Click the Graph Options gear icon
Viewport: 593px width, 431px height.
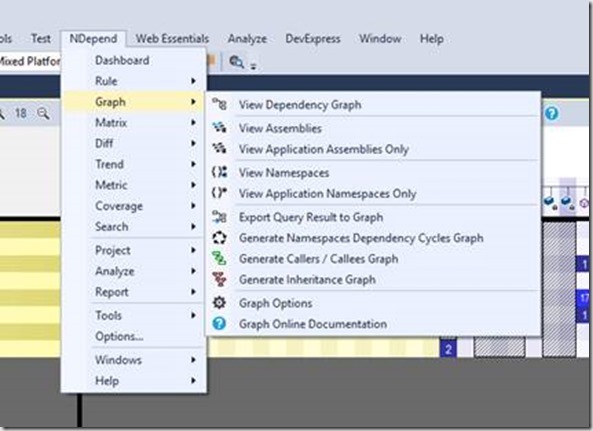click(x=219, y=302)
